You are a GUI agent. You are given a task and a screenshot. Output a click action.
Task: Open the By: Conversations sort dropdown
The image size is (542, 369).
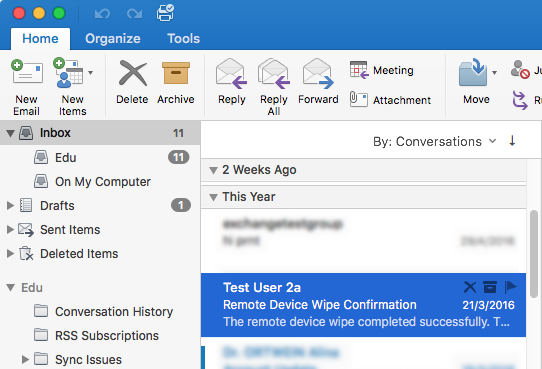[x=434, y=141]
